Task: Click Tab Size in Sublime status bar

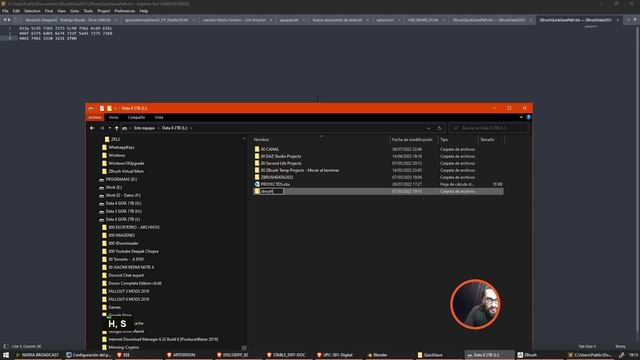Action: coord(587,347)
